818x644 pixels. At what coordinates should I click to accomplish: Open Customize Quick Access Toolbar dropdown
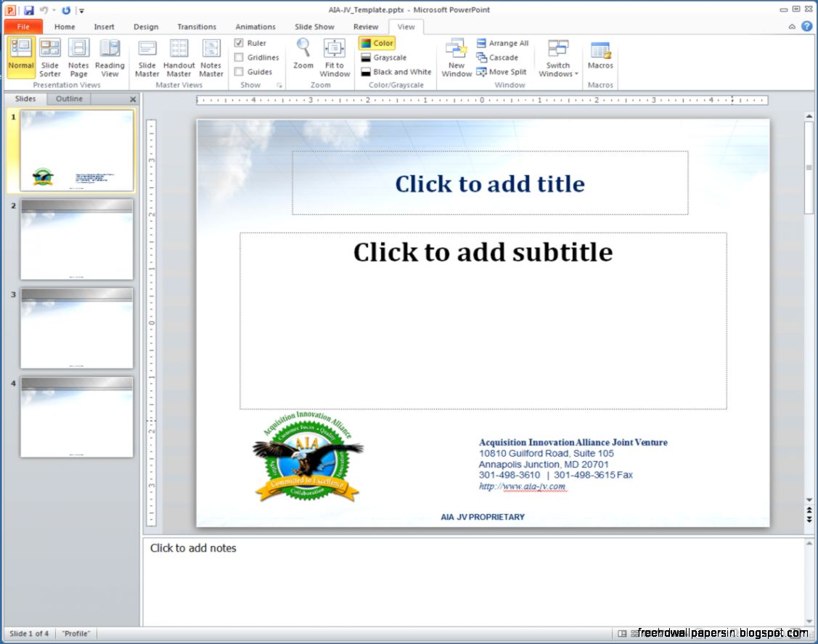click(x=81, y=10)
